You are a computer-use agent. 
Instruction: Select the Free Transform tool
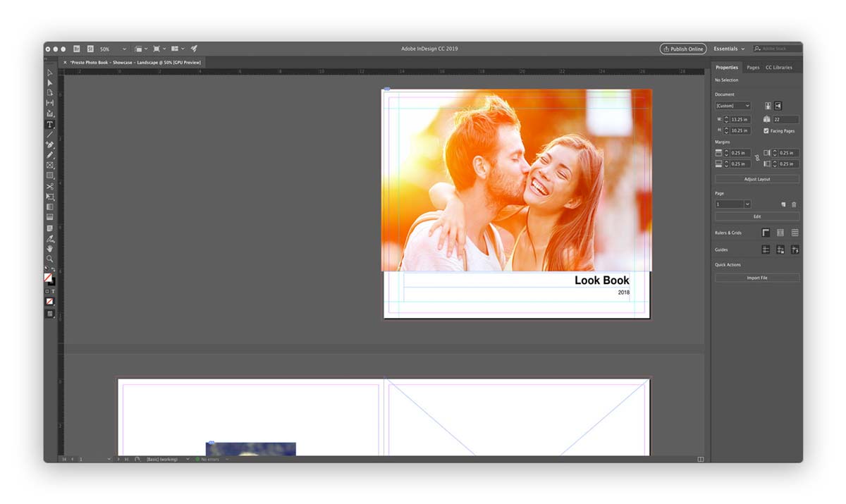(x=50, y=197)
